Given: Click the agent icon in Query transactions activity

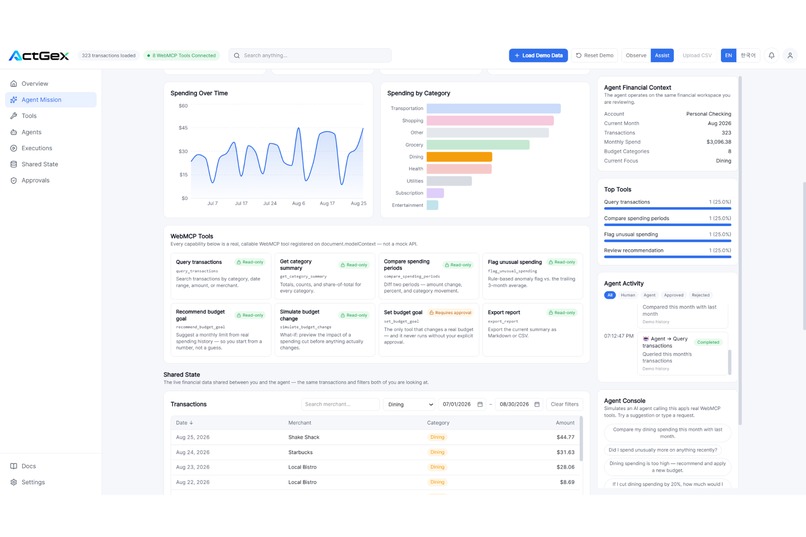Looking at the screenshot, I should 646,339.
